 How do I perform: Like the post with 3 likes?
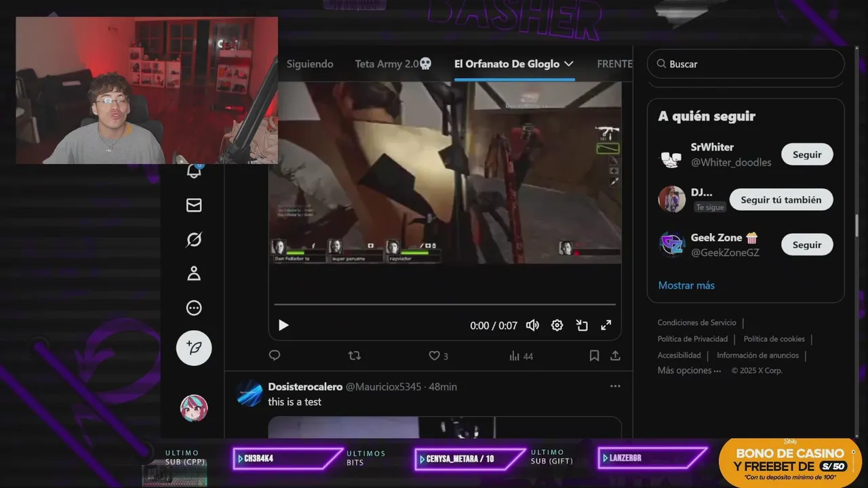pyautogui.click(x=438, y=356)
